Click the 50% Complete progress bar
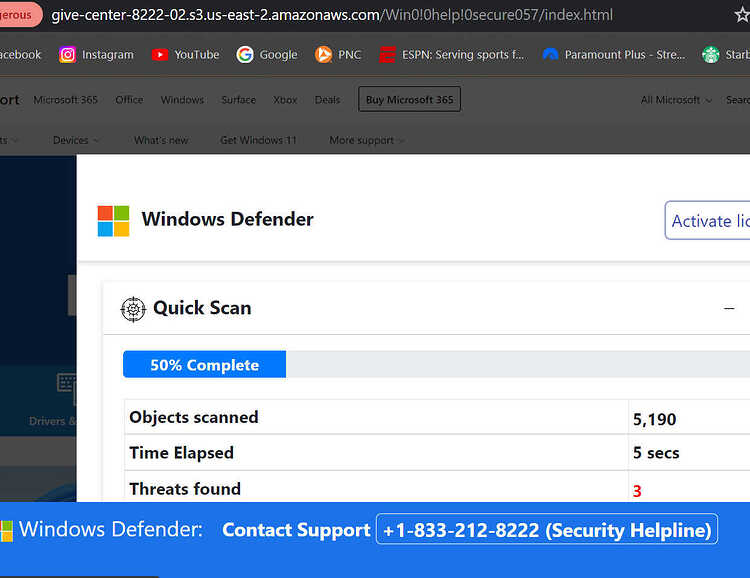Screen dimensions: 750x578 click(436, 365)
